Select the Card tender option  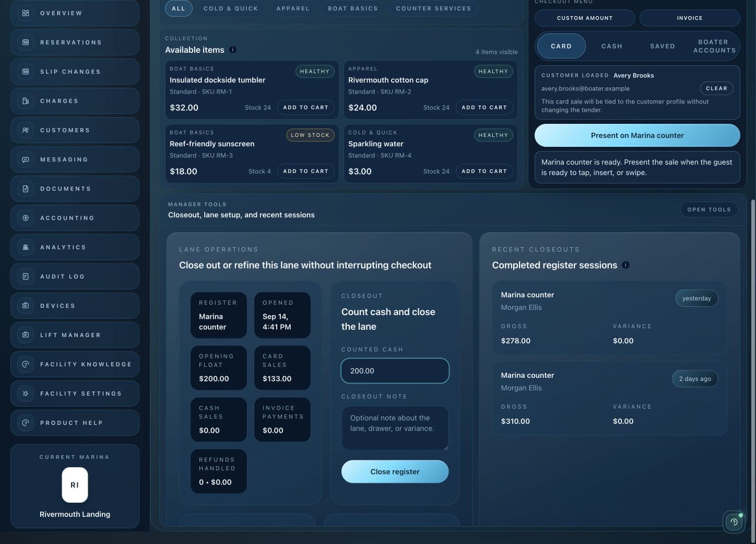(561, 46)
